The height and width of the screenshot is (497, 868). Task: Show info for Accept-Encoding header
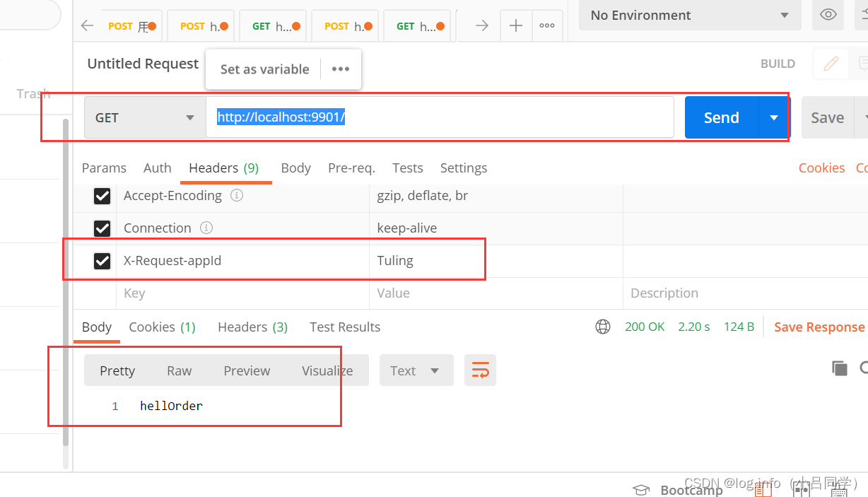[x=237, y=195]
